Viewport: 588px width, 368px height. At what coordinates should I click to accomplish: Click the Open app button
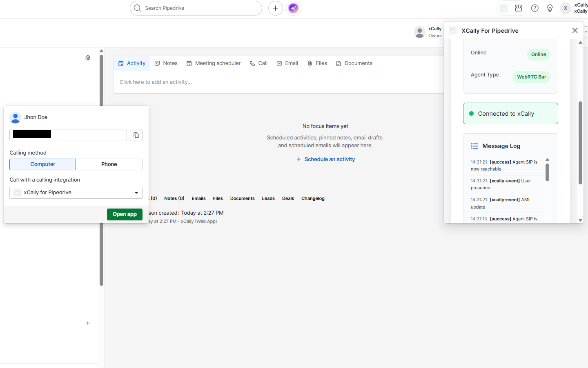125,214
